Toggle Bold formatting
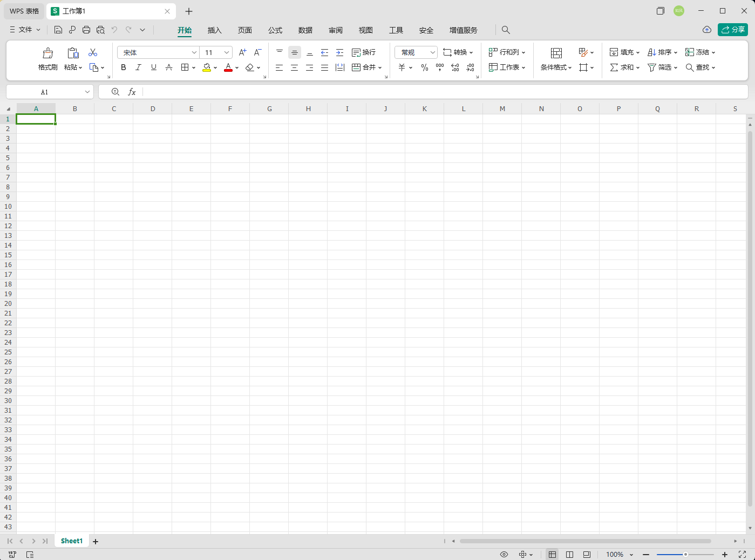 (x=124, y=67)
